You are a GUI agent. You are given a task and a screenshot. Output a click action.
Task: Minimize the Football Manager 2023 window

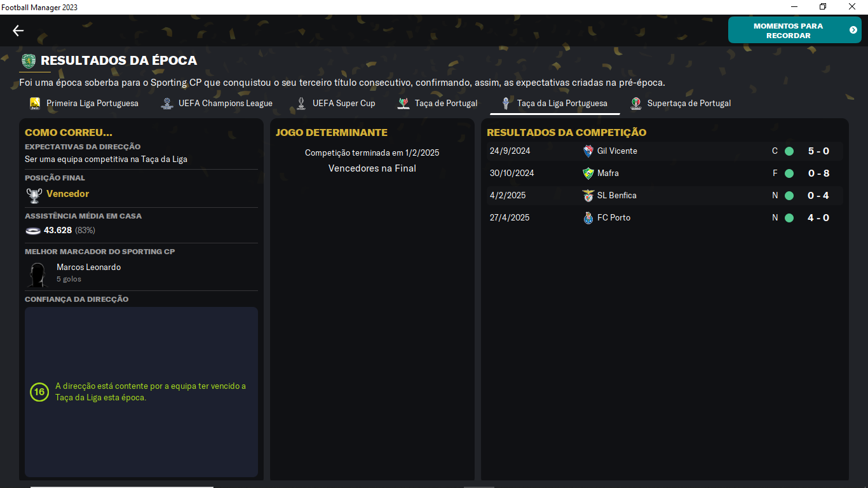click(x=794, y=7)
